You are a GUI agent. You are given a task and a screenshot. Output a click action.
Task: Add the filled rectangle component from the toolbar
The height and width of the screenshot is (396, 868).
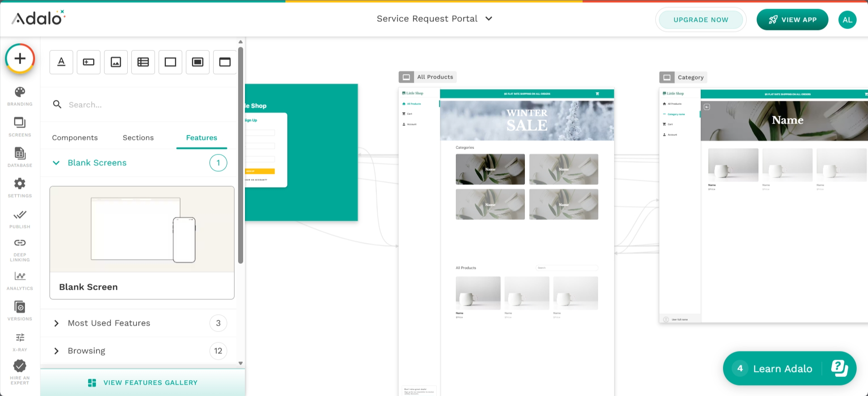[198, 62]
